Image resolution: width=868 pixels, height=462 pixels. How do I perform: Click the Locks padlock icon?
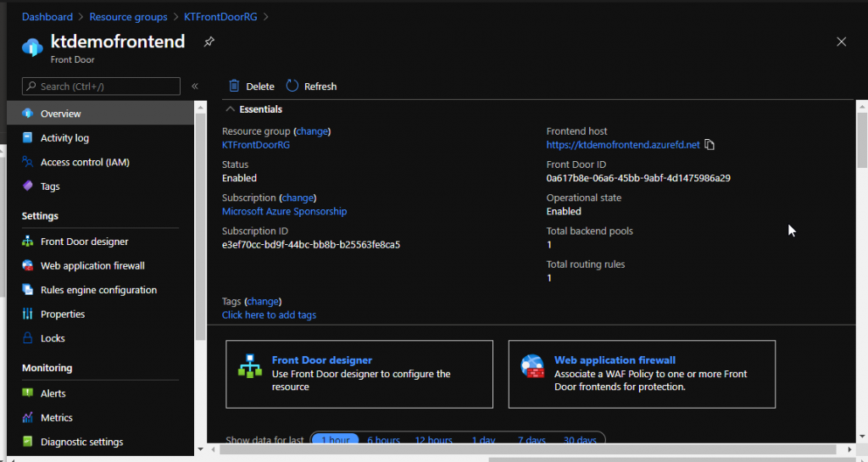(x=28, y=337)
